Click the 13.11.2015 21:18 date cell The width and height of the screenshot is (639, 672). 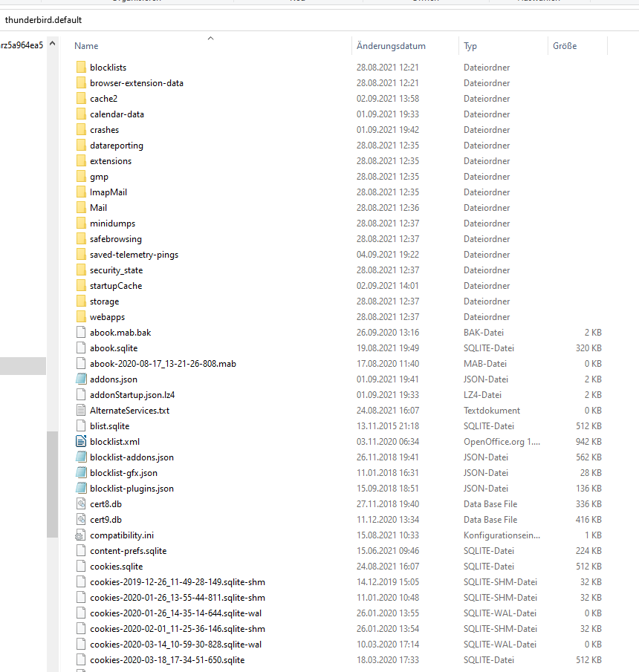coord(388,426)
